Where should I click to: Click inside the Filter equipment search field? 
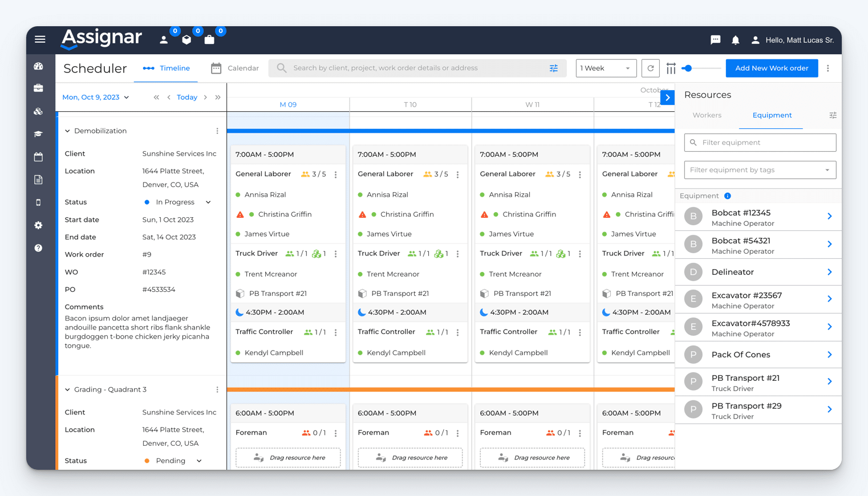click(760, 142)
